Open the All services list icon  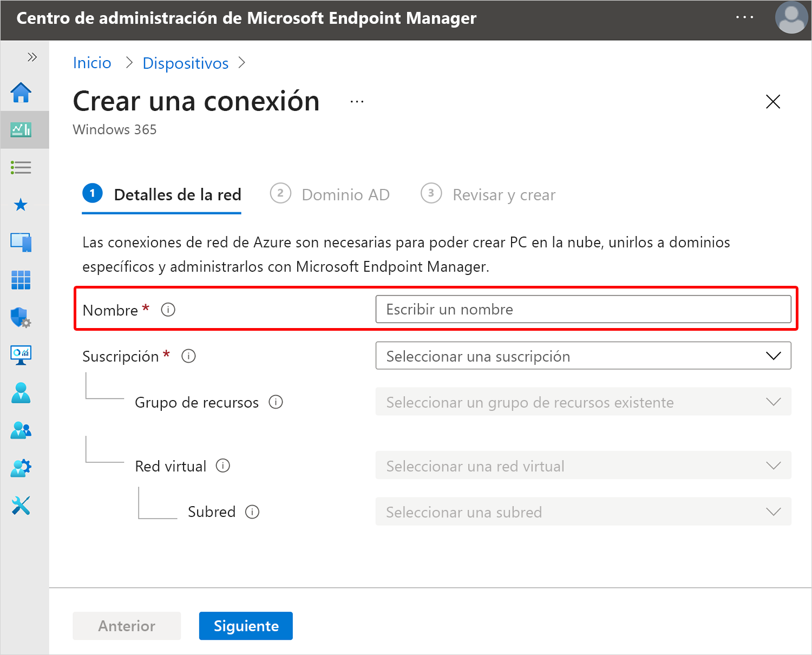point(21,167)
